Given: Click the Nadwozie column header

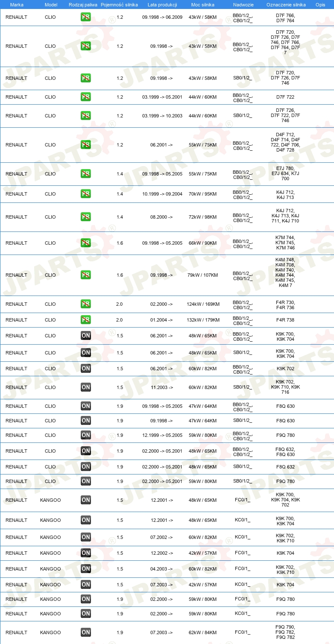Looking at the screenshot, I should (243, 5).
